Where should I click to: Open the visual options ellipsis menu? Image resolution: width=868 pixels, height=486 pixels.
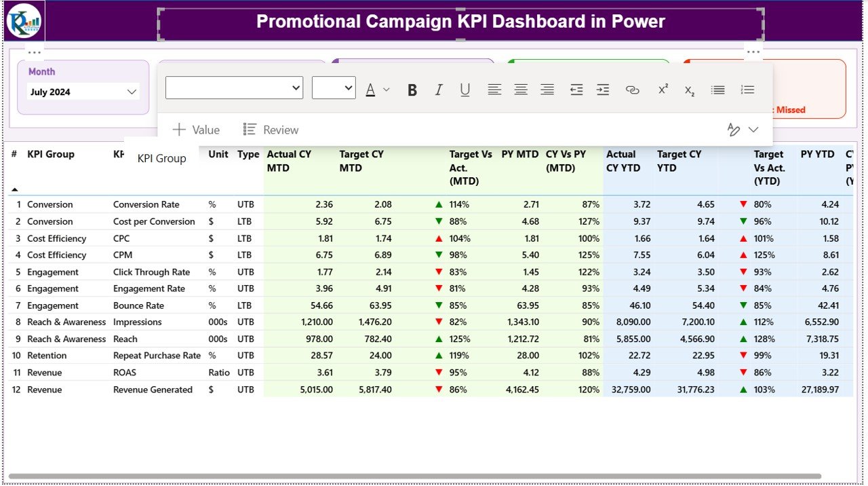point(753,51)
